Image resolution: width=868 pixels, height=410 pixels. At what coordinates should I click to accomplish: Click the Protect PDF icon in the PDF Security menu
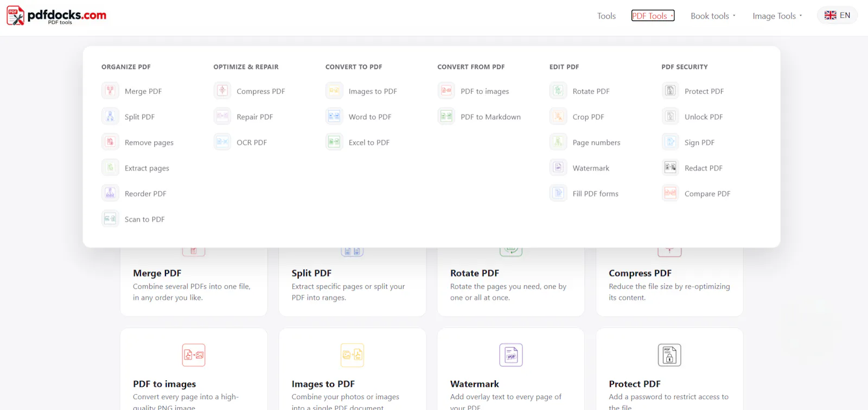(671, 91)
